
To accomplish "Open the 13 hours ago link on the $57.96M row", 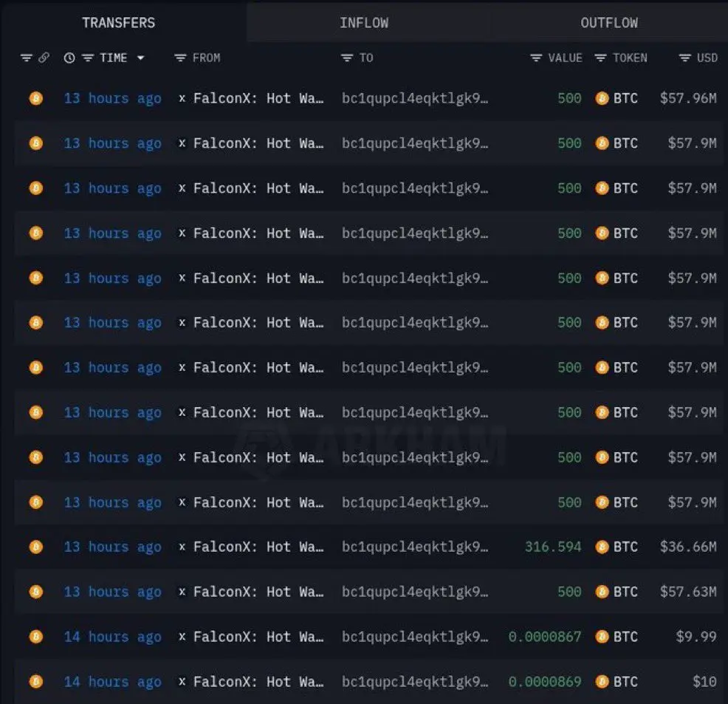I will 112,98.
